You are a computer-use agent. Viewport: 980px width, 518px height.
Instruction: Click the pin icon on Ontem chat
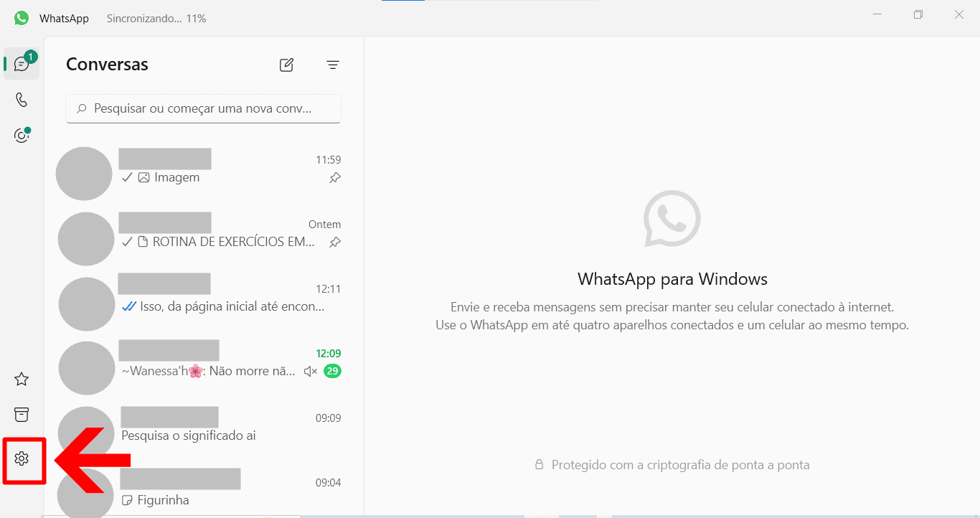point(335,242)
